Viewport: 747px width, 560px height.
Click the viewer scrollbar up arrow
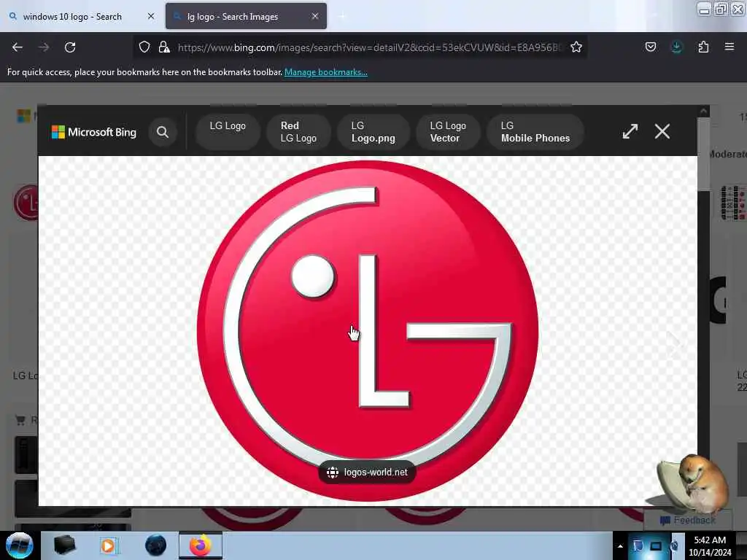tap(703, 112)
